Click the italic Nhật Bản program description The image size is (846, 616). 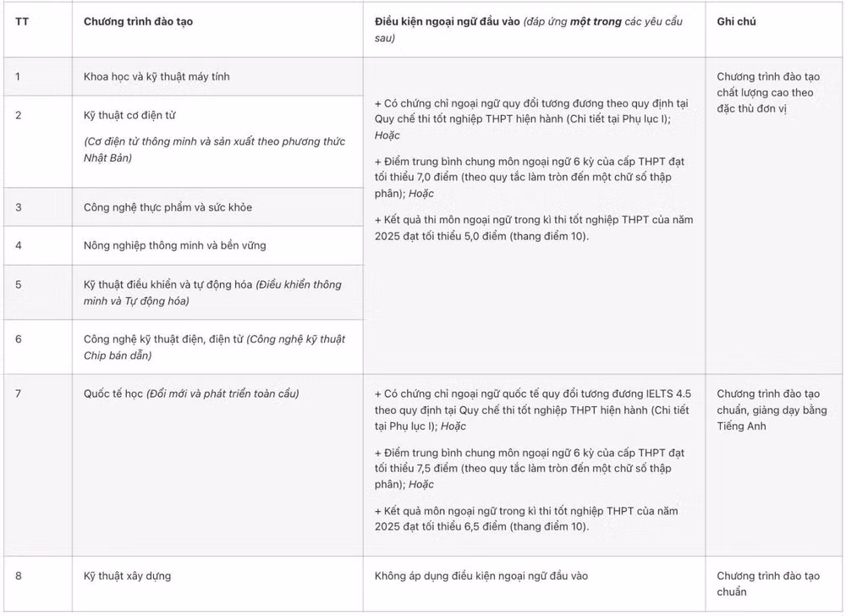(x=214, y=150)
